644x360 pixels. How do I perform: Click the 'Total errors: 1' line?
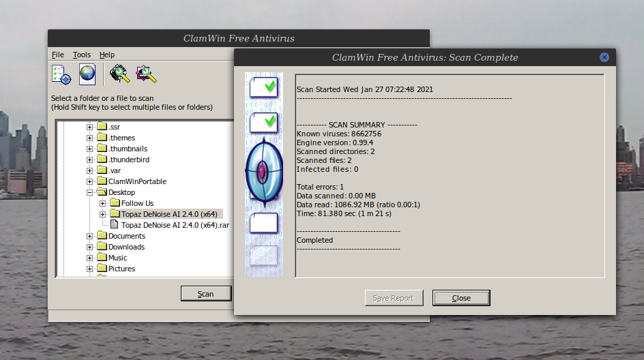[x=320, y=187]
